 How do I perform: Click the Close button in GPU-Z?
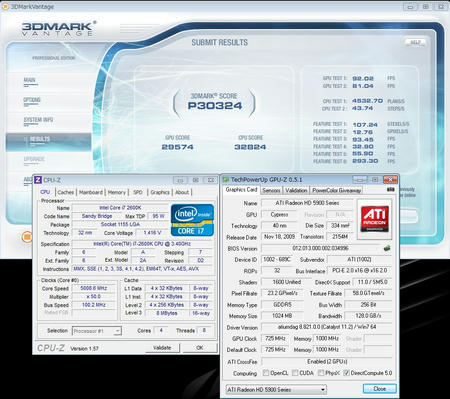tap(379, 389)
